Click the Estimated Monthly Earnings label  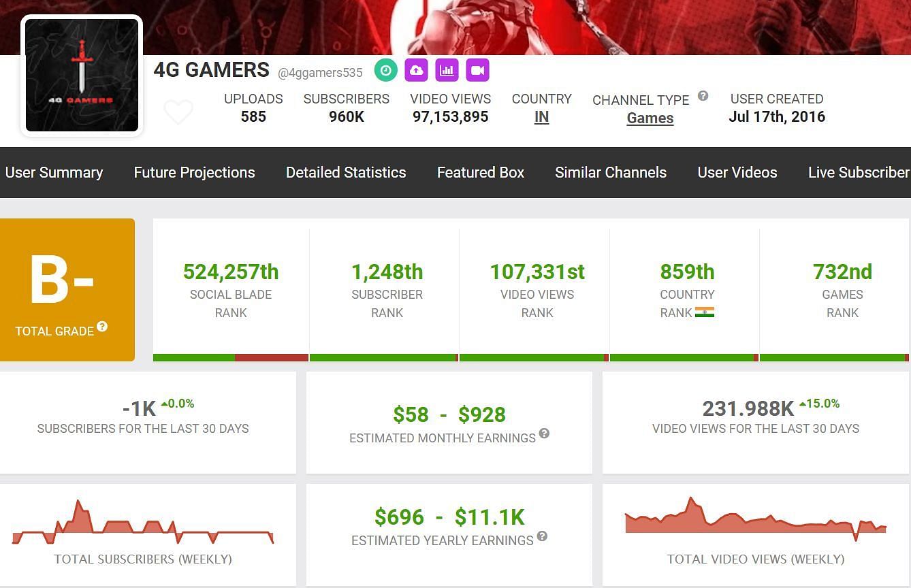tap(443, 438)
